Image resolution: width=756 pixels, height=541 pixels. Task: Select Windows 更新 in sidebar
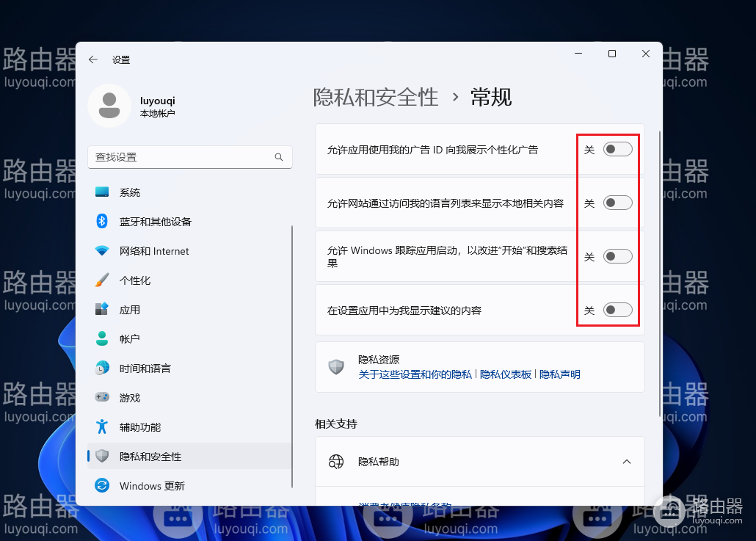pyautogui.click(x=189, y=485)
